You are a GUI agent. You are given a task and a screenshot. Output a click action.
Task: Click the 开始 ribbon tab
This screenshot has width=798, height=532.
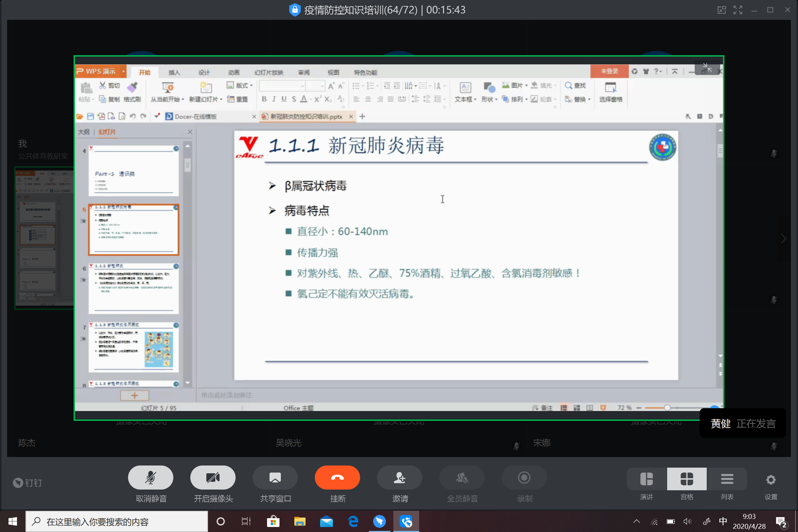click(x=144, y=72)
